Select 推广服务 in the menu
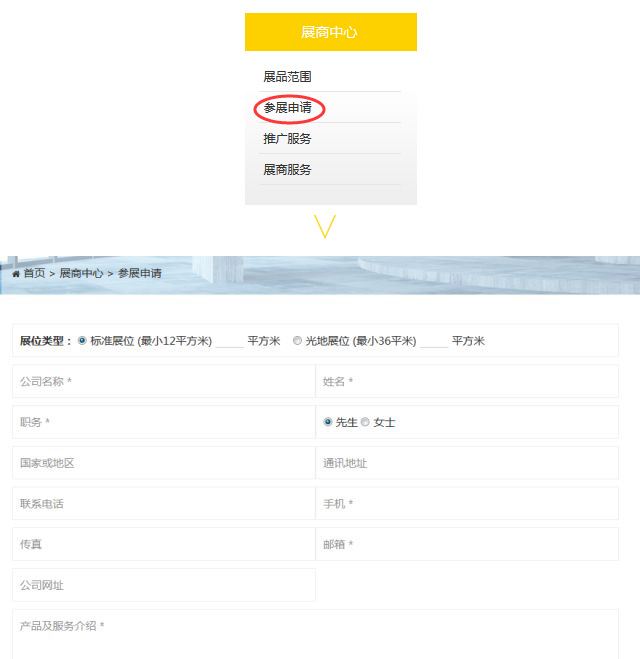 (x=287, y=139)
